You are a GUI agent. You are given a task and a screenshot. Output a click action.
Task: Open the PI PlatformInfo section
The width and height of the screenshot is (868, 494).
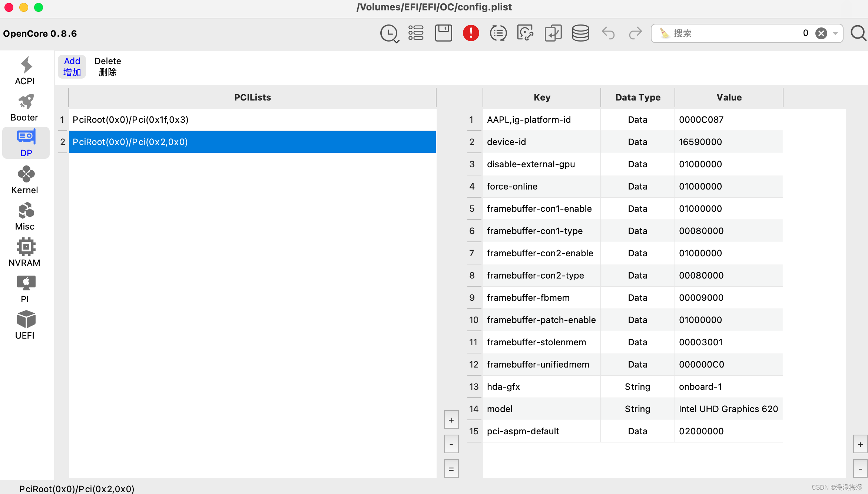pyautogui.click(x=26, y=289)
